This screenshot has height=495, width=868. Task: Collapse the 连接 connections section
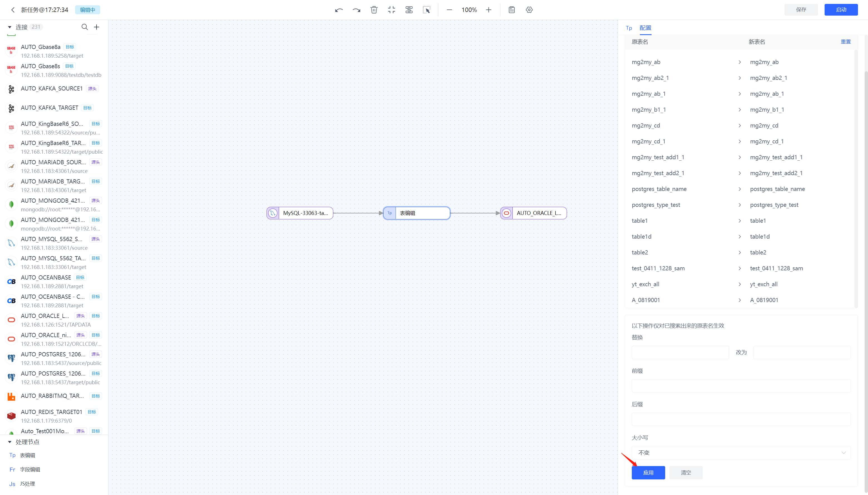pos(9,27)
